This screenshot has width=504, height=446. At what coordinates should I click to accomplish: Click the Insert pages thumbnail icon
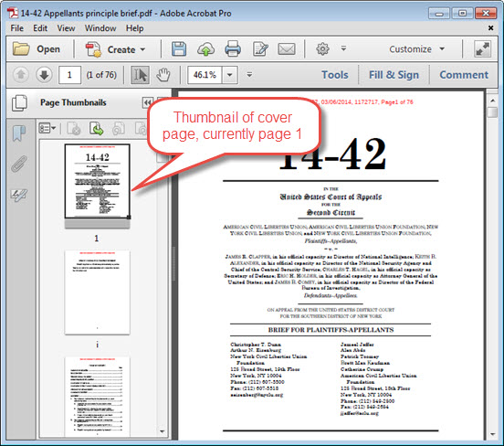click(97, 128)
